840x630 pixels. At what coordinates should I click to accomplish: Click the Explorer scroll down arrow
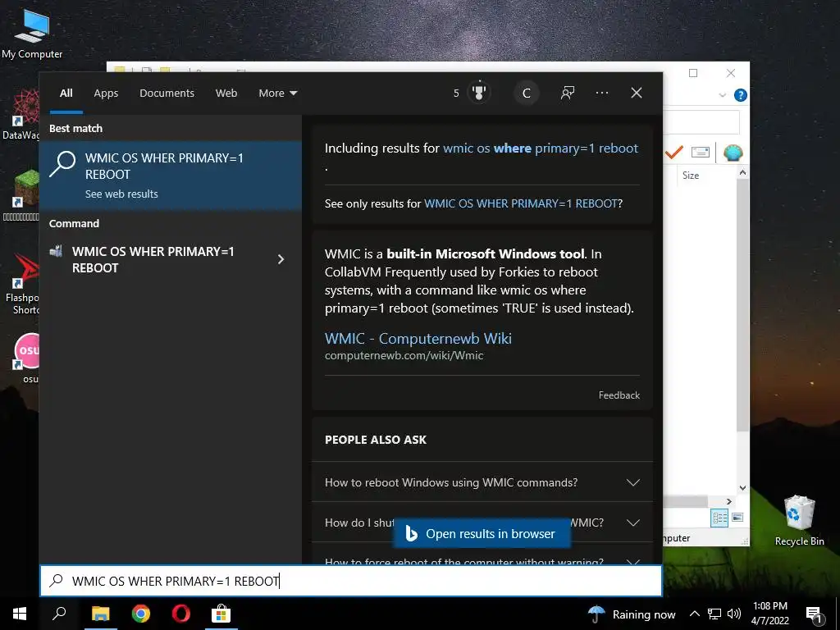742,487
